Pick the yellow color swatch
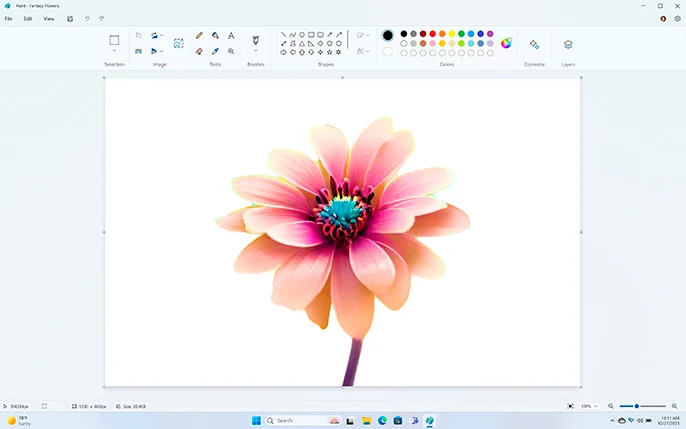This screenshot has width=686, height=429. 452,34
